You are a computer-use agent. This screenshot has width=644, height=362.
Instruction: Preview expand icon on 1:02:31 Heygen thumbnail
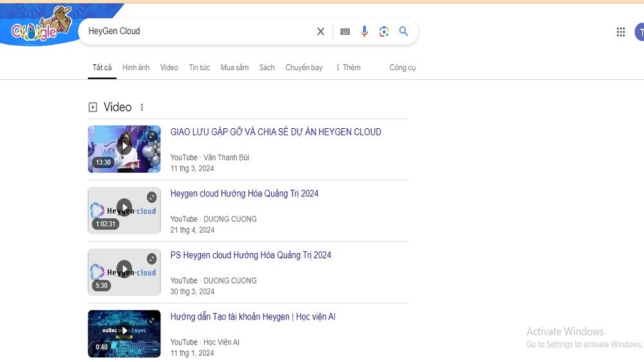(152, 197)
